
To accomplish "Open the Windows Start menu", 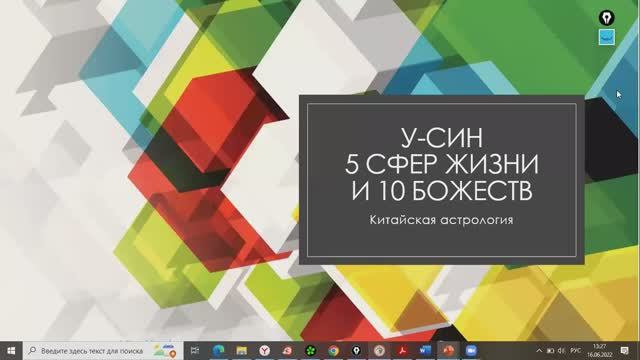I will [x=11, y=351].
